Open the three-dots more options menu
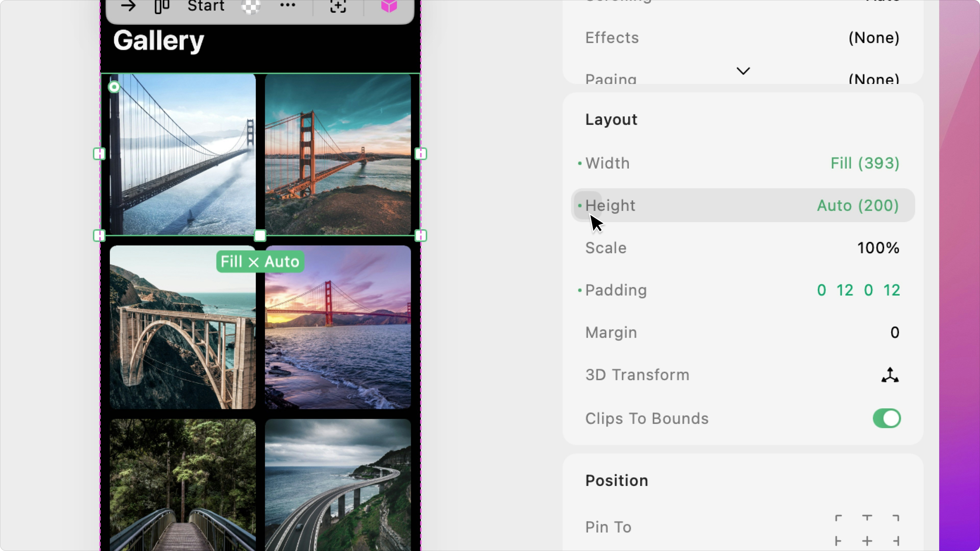 pyautogui.click(x=288, y=5)
